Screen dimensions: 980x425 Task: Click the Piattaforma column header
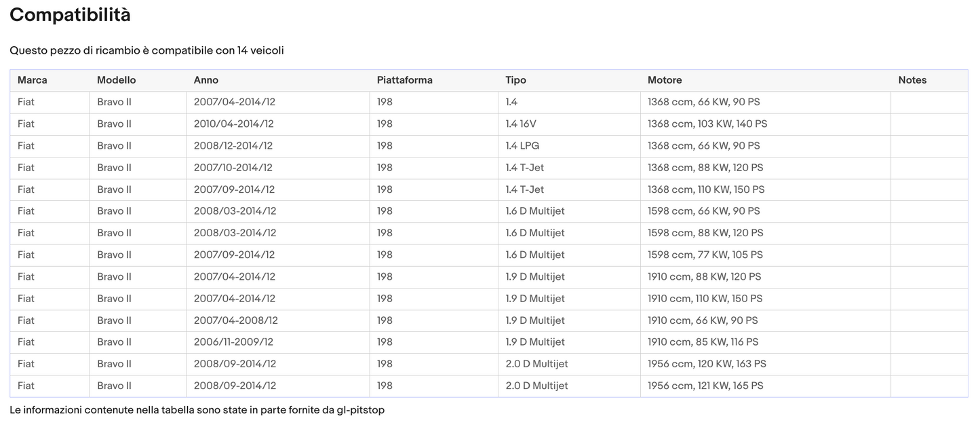(404, 80)
